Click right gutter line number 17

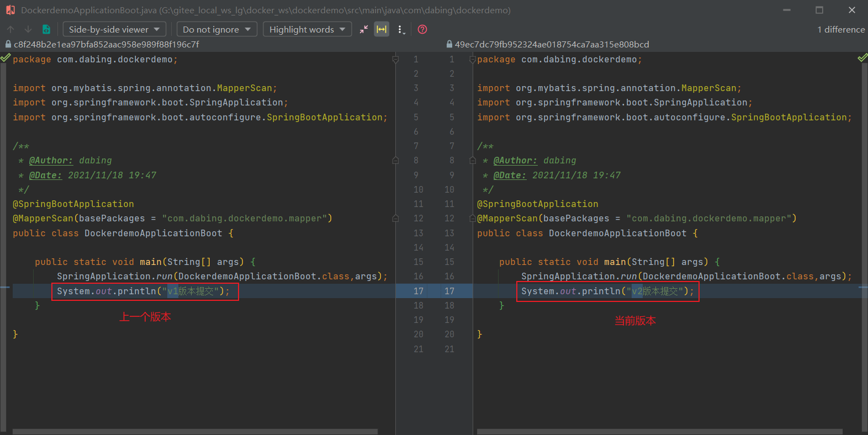pos(449,291)
